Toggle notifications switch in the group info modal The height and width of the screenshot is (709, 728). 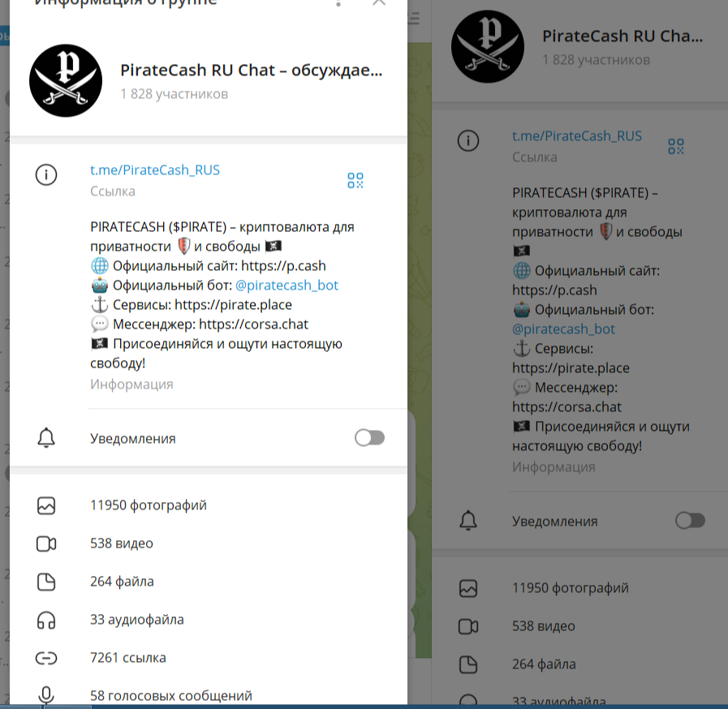(x=369, y=437)
